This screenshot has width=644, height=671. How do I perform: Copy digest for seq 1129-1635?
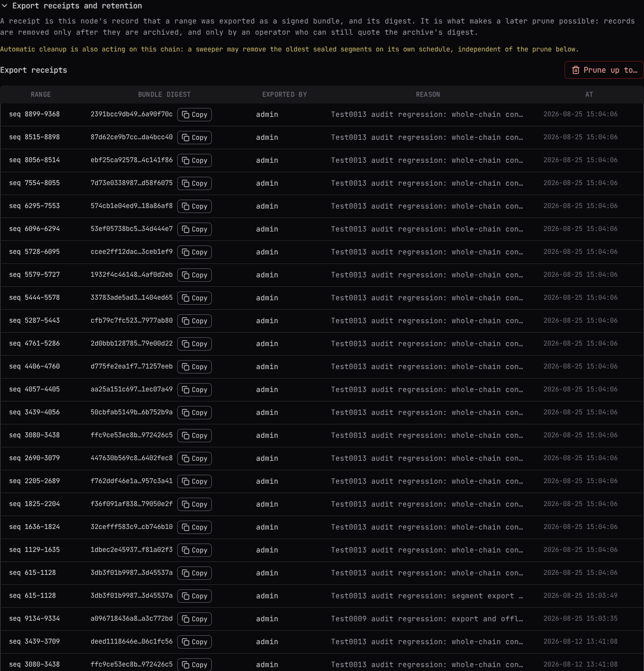tap(195, 550)
